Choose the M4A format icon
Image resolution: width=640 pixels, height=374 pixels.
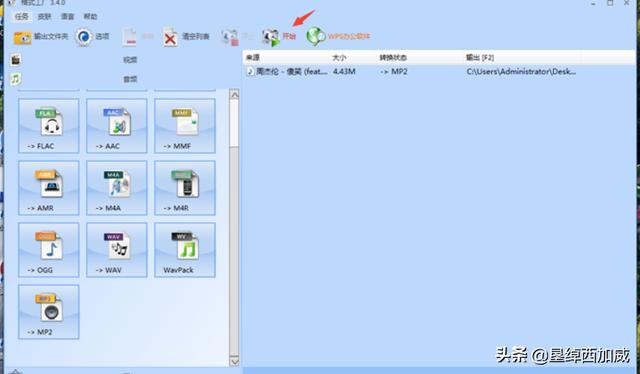coord(117,188)
